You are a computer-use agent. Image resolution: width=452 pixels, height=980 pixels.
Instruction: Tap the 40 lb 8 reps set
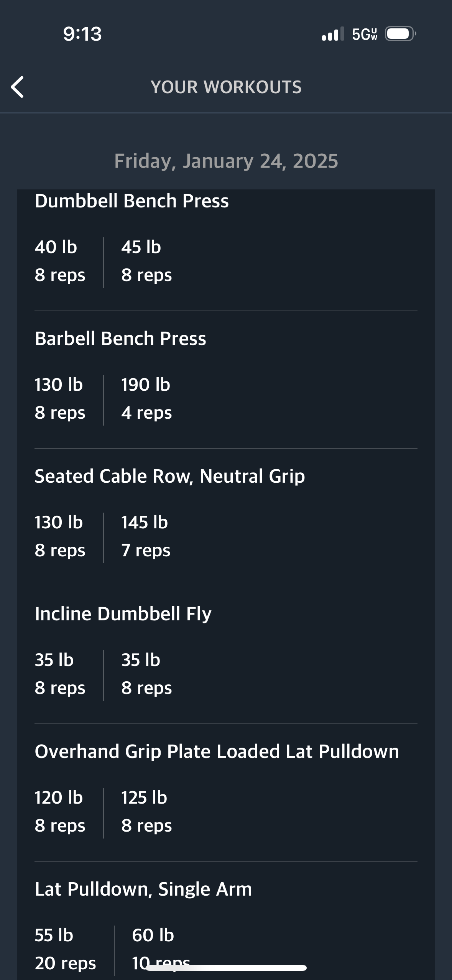(60, 261)
